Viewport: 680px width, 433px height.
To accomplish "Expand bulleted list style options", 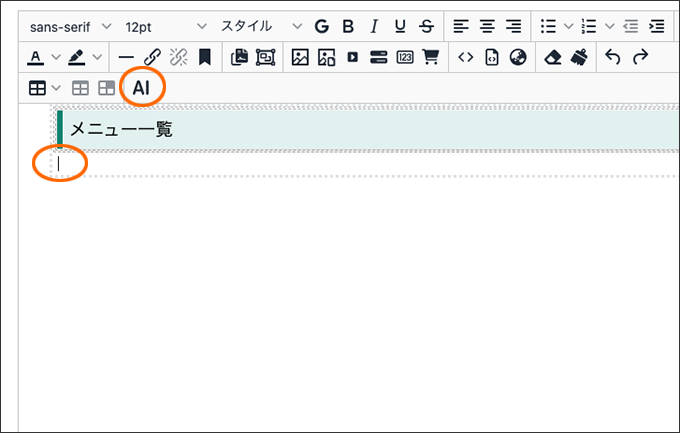I will tap(569, 27).
